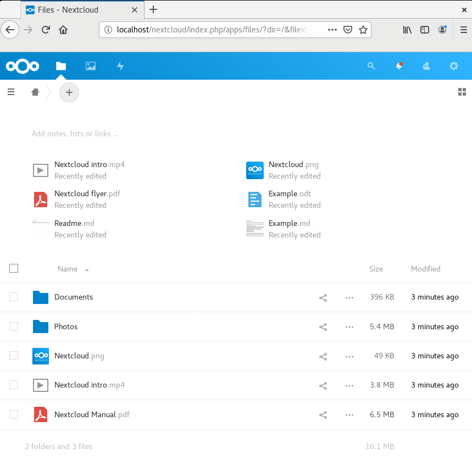Switch to grid view

[462, 92]
